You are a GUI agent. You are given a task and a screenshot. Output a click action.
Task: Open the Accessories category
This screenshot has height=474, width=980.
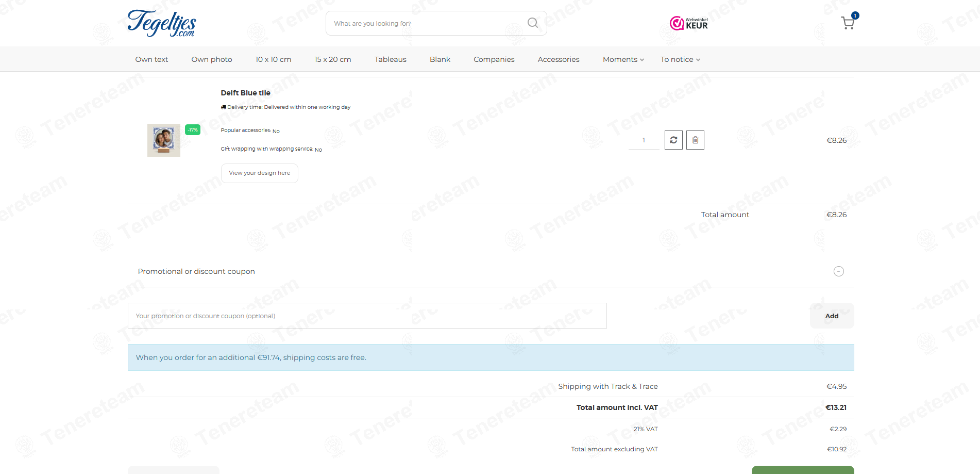pos(559,59)
